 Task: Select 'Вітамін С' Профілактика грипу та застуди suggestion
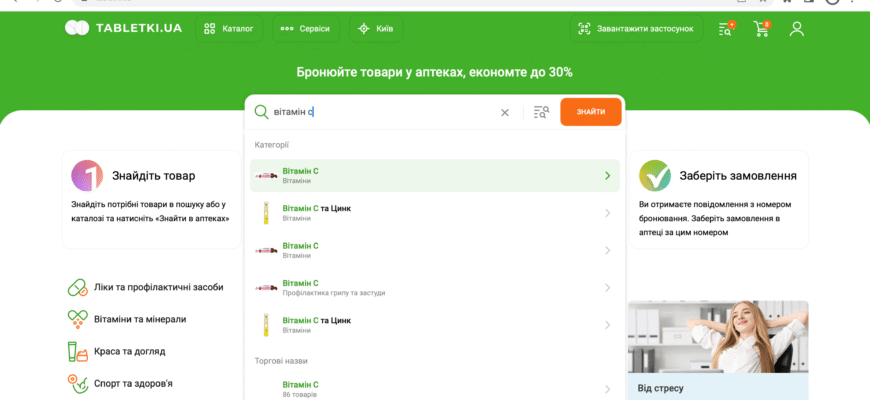tap(435, 287)
